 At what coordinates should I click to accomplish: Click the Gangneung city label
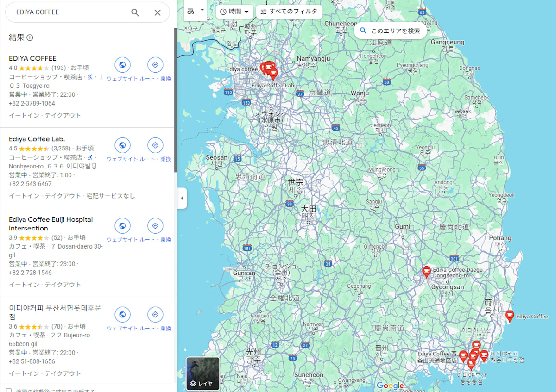pyautogui.click(x=447, y=42)
